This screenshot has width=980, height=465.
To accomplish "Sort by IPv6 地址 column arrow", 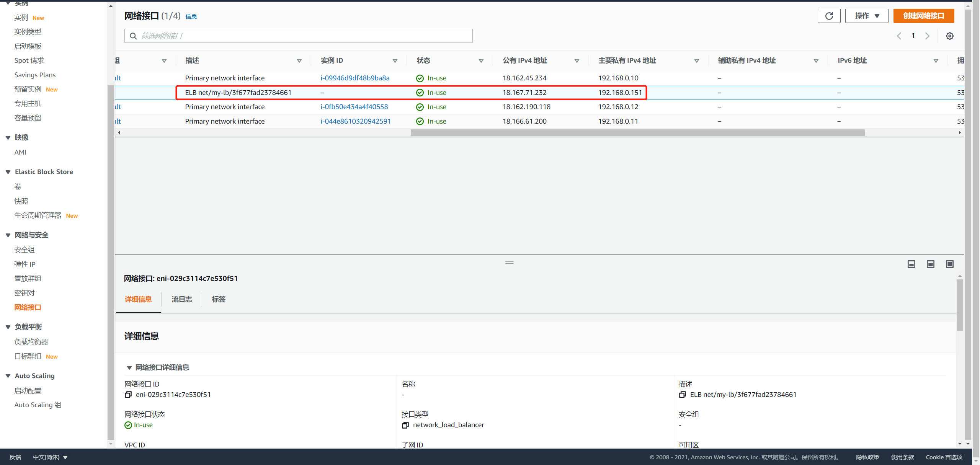I will click(x=936, y=61).
